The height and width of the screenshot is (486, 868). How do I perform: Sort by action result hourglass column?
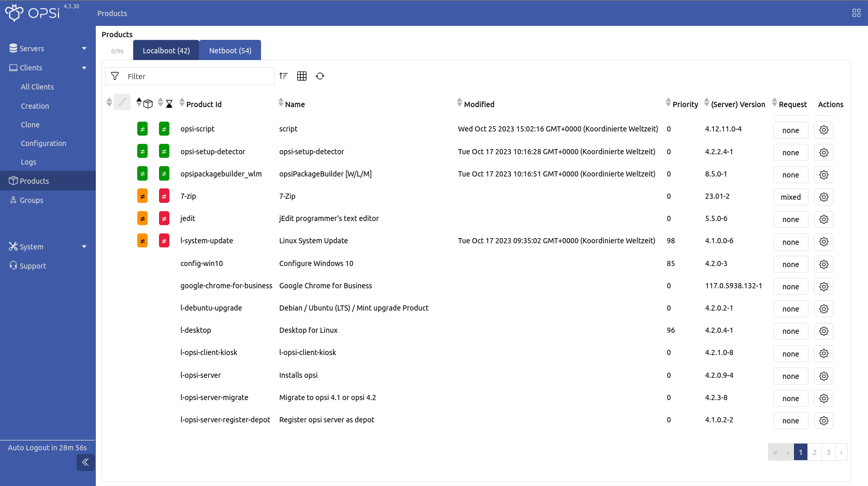click(x=165, y=103)
